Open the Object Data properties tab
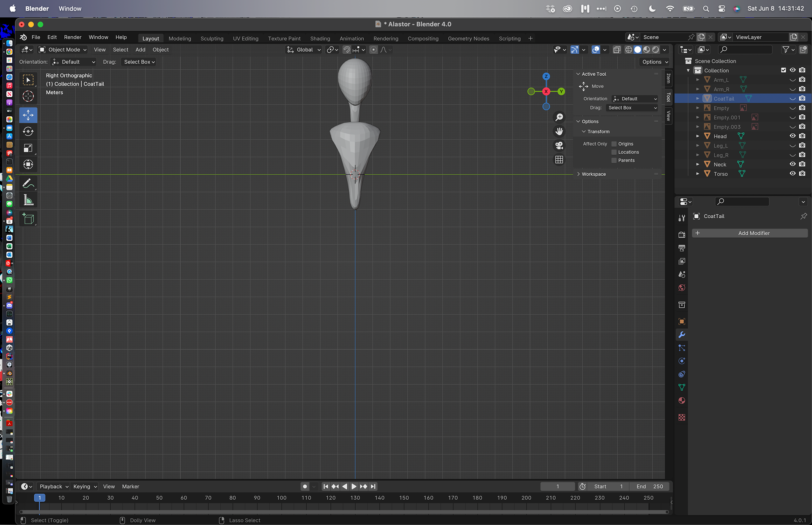The width and height of the screenshot is (812, 525). (682, 387)
